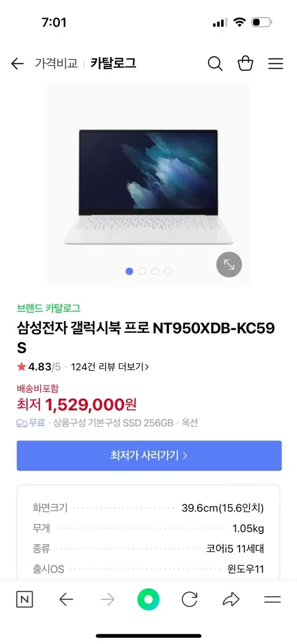Open the bottom toolbar two-line menu
The height and width of the screenshot is (644, 297).
(x=272, y=599)
